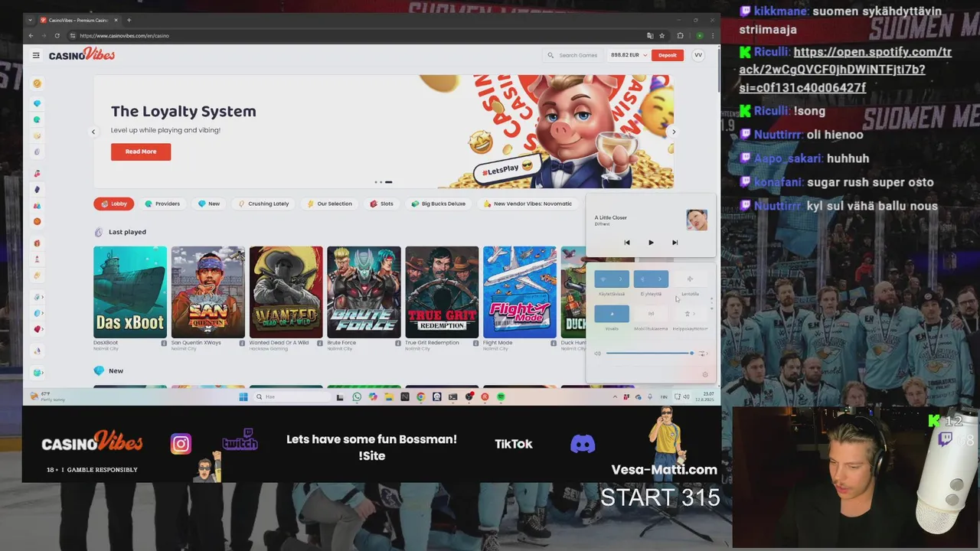The height and width of the screenshot is (551, 980).
Task: Open the Brute Force game thumbnail
Action: pos(364,292)
